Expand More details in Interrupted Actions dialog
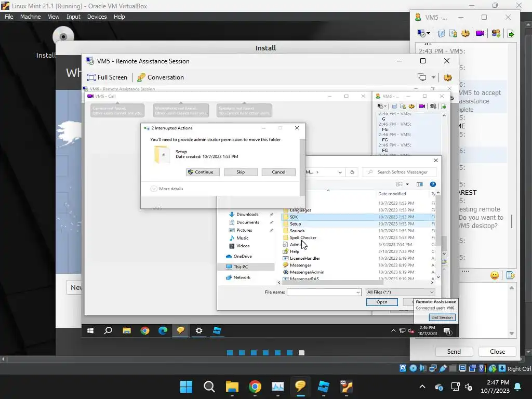The height and width of the screenshot is (399, 532). pos(167,189)
